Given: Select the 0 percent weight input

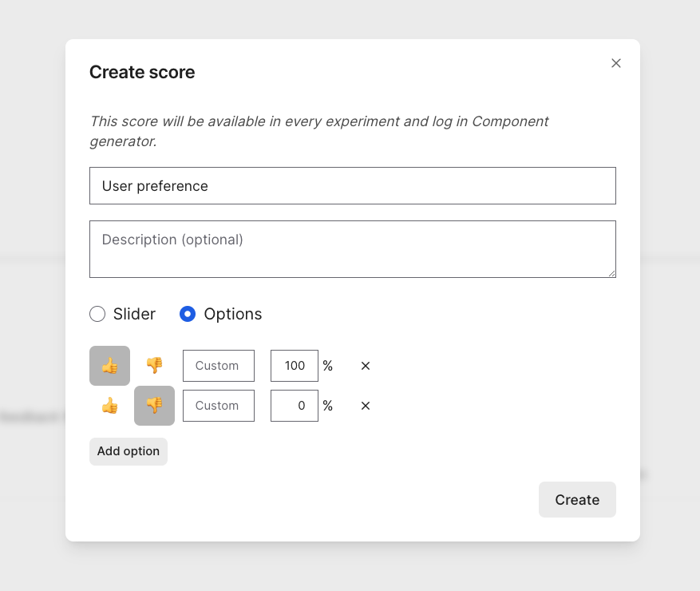Looking at the screenshot, I should 294,405.
